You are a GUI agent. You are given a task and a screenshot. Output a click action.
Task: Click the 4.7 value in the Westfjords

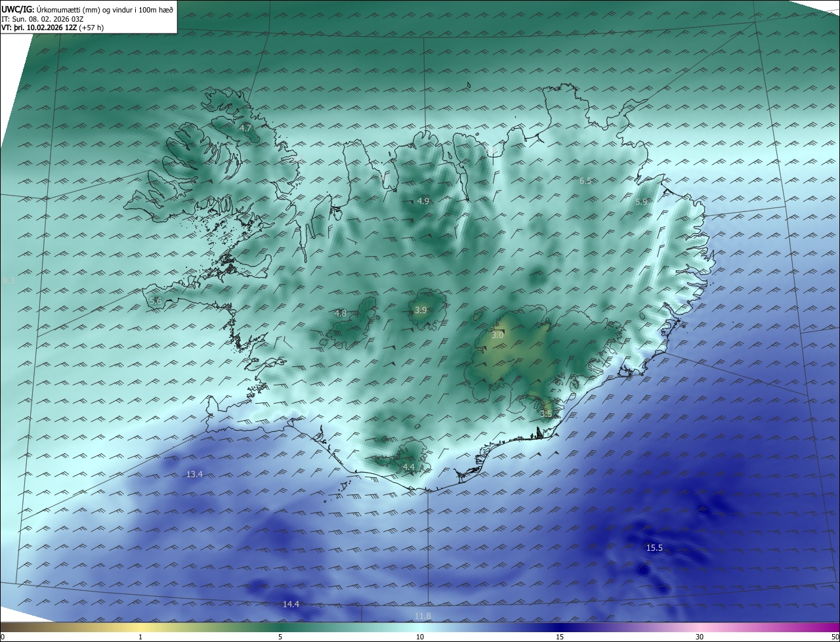(246, 129)
